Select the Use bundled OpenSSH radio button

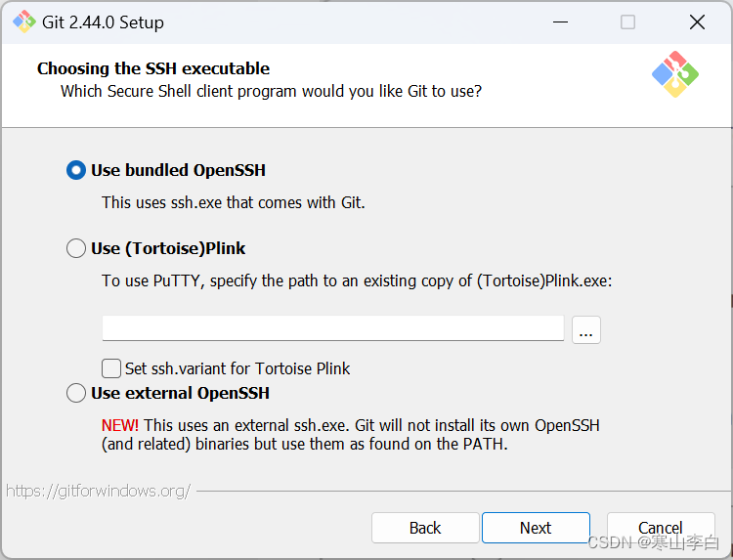76,170
